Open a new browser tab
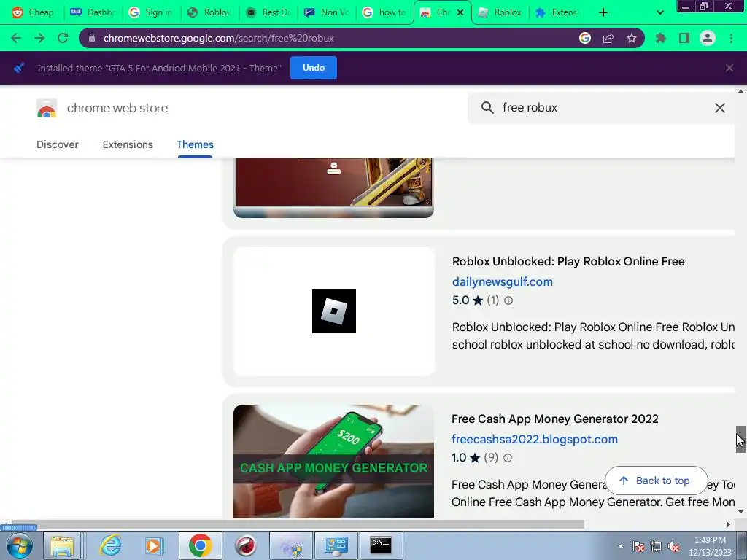The width and height of the screenshot is (747, 560). click(603, 12)
